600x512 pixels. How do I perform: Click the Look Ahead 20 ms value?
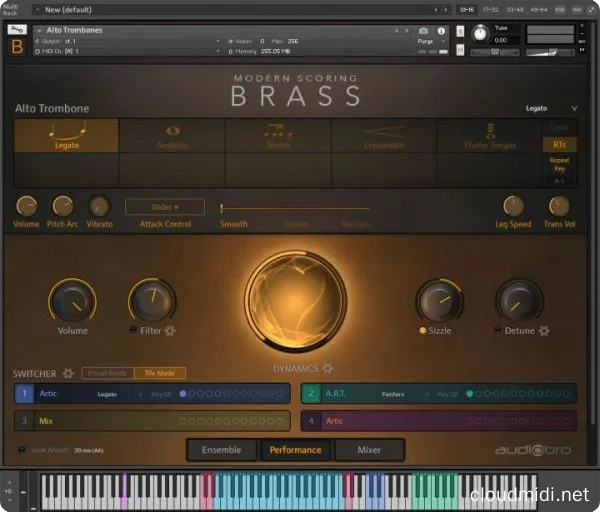pos(89,450)
